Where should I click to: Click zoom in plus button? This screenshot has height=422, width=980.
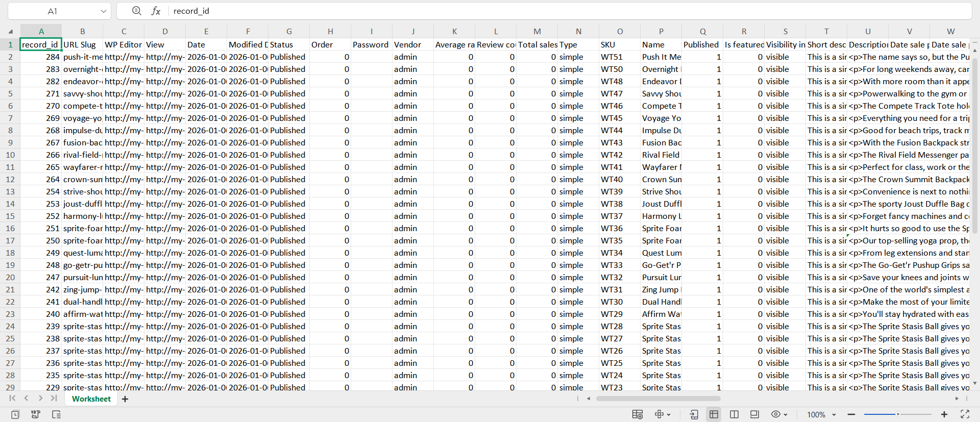point(944,414)
